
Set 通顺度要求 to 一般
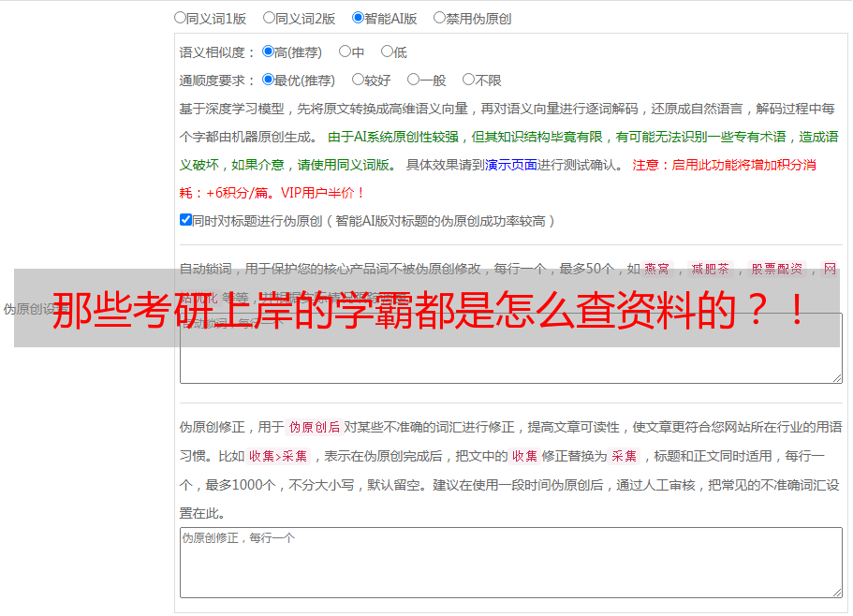pos(414,80)
